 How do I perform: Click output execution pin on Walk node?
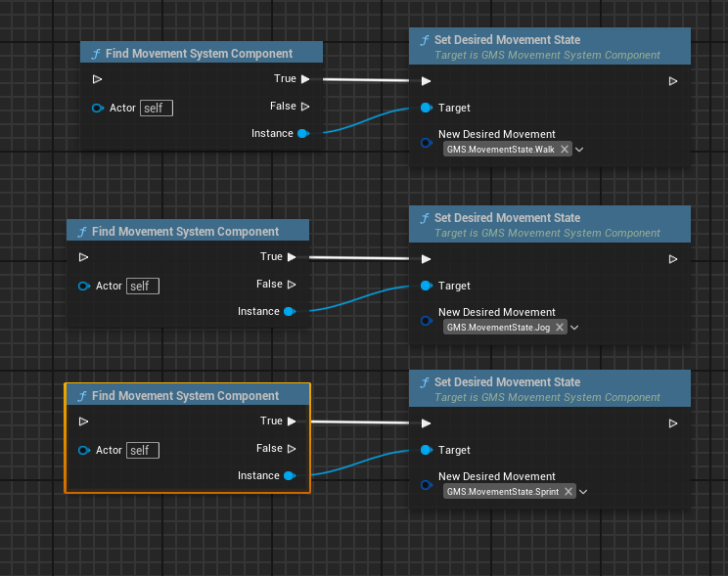coord(673,81)
